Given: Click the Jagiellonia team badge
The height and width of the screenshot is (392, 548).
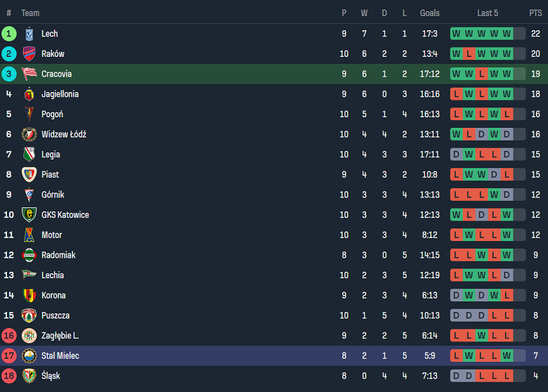Looking at the screenshot, I should tap(29, 94).
